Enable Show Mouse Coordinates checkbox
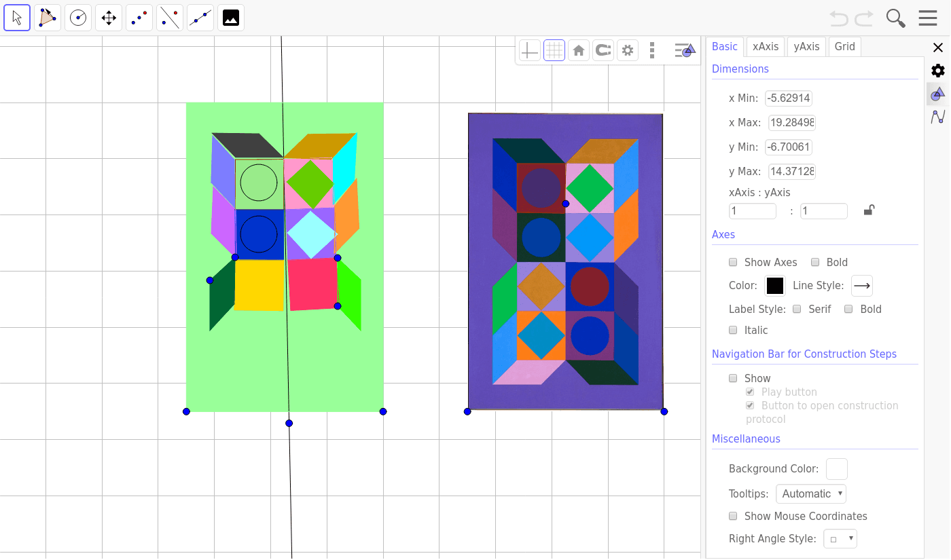 tap(733, 516)
